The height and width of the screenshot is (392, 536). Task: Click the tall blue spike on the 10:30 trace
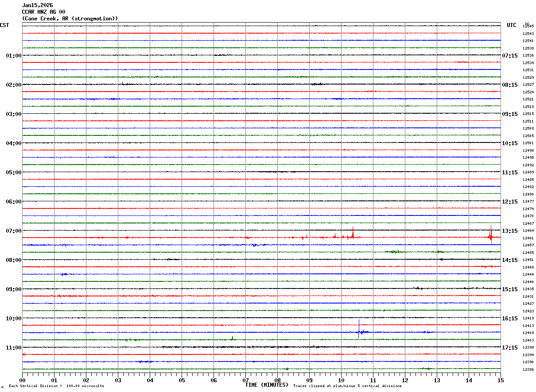coord(359,329)
